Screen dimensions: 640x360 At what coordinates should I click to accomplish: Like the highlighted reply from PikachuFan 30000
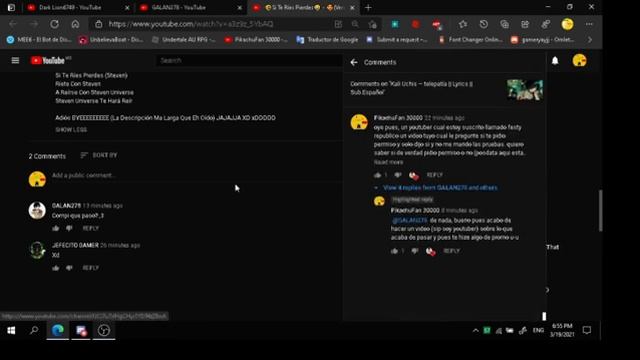pos(394,251)
